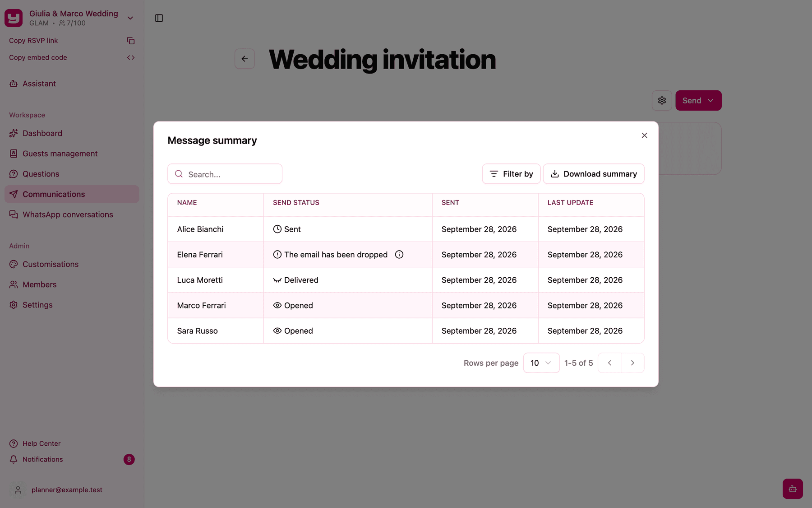Click the NAME column header

click(187, 203)
